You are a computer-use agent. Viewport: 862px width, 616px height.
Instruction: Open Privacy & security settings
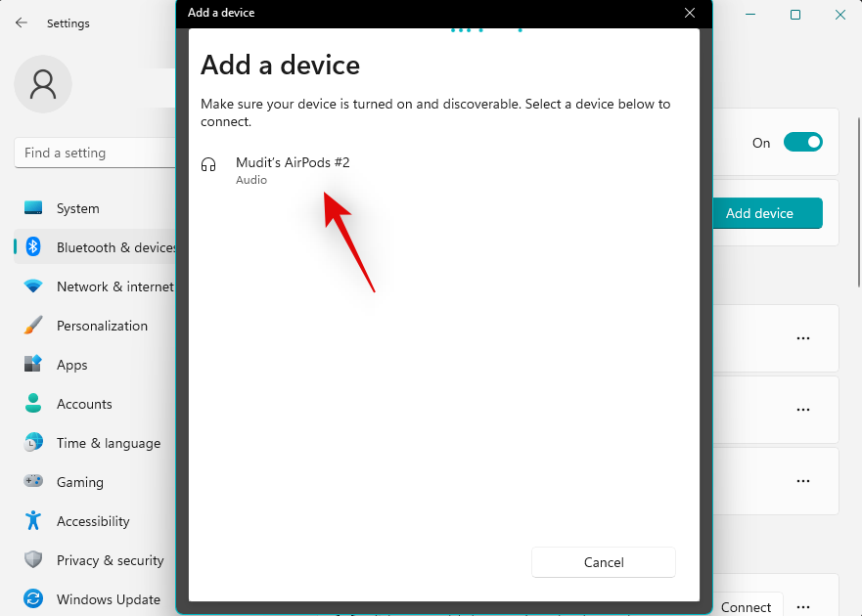click(x=95, y=559)
